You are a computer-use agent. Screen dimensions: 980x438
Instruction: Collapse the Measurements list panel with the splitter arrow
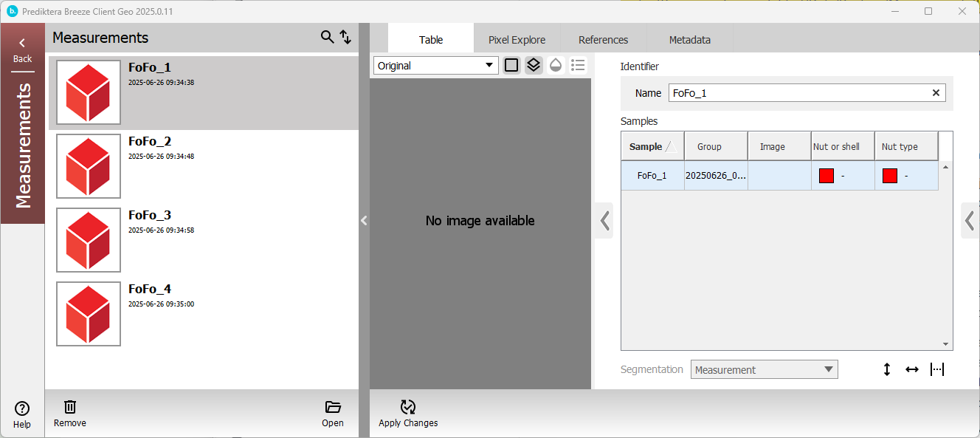pos(364,220)
